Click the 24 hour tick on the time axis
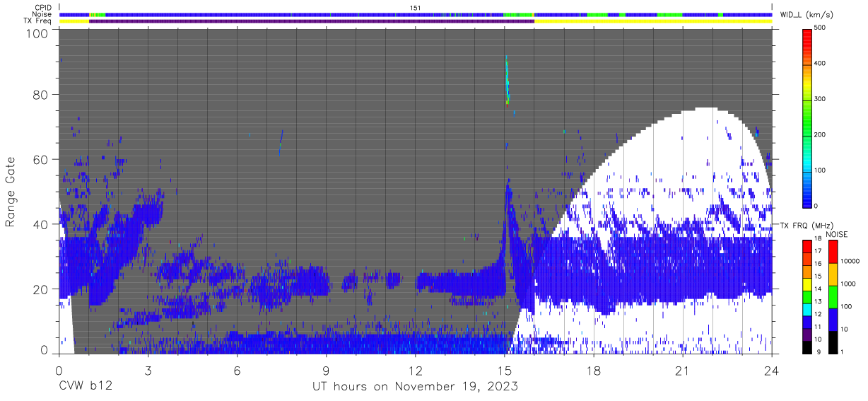The image size is (868, 401). pos(772,370)
